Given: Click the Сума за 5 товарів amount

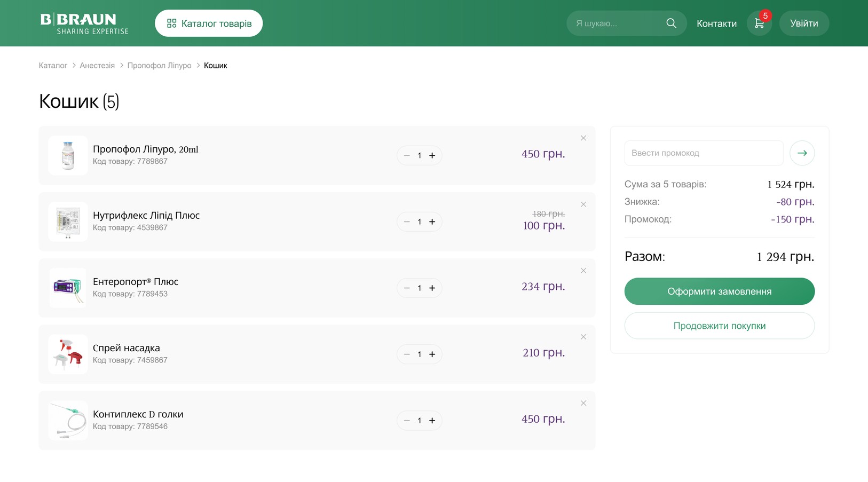Looking at the screenshot, I should (x=791, y=184).
